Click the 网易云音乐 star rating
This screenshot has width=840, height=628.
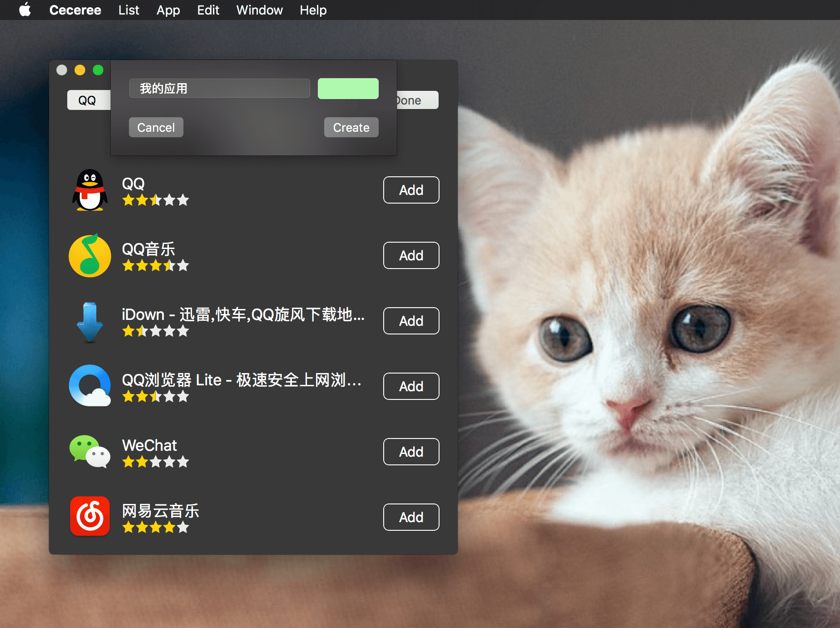(155, 527)
